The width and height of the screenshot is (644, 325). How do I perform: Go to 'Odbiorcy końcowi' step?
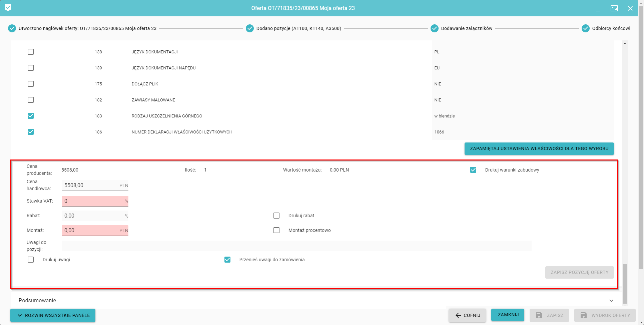(611, 28)
